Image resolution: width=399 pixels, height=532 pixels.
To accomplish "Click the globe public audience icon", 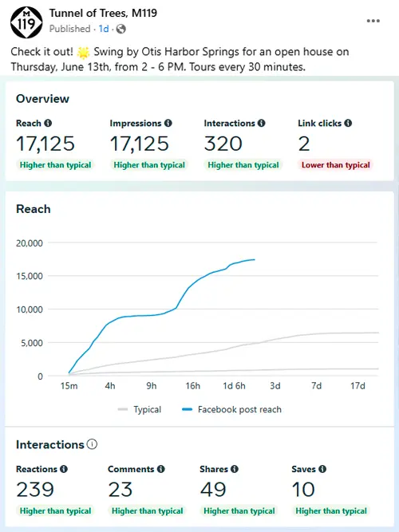I will tap(120, 30).
